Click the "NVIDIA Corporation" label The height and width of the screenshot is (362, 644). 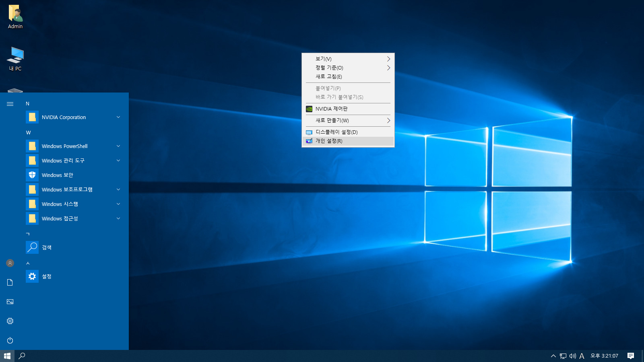coord(64,117)
